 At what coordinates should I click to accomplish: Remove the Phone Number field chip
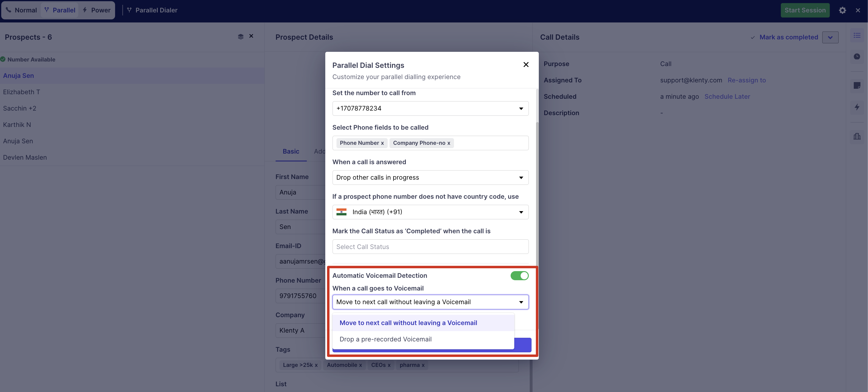[382, 143]
